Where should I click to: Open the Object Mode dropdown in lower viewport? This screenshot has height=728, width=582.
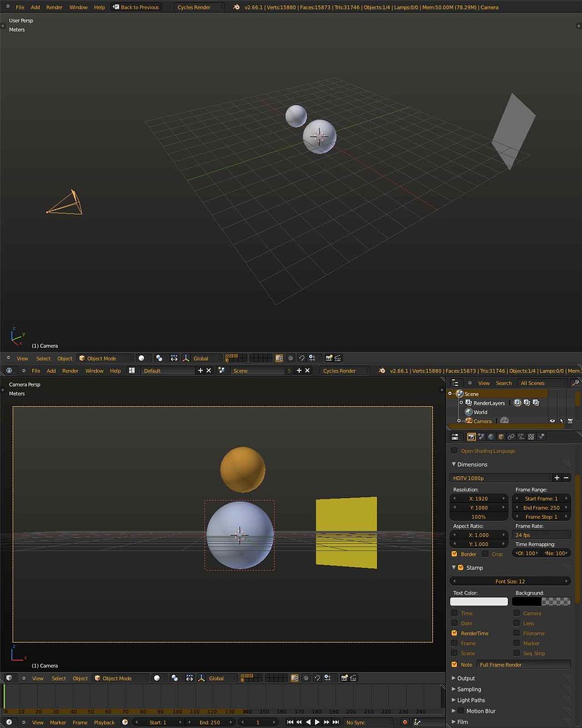[x=120, y=678]
